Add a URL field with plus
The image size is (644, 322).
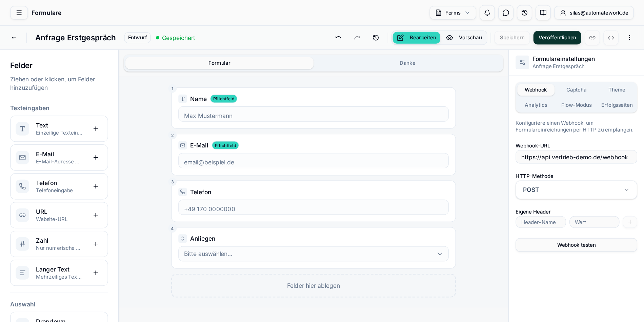(x=96, y=215)
